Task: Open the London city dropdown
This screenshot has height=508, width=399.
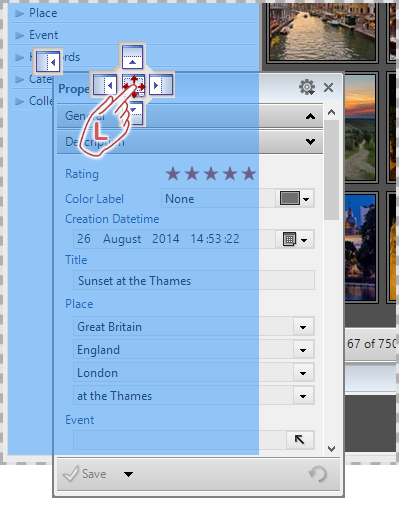Action: pyautogui.click(x=303, y=373)
